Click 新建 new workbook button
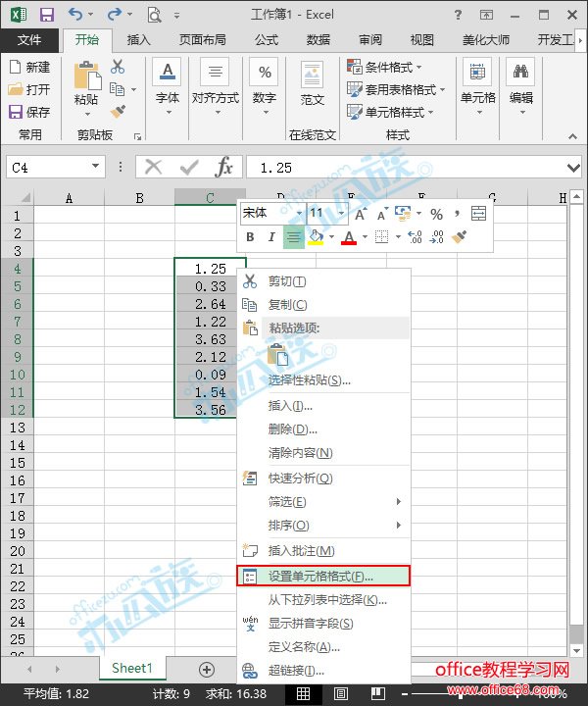The height and width of the screenshot is (706, 588). tap(29, 67)
